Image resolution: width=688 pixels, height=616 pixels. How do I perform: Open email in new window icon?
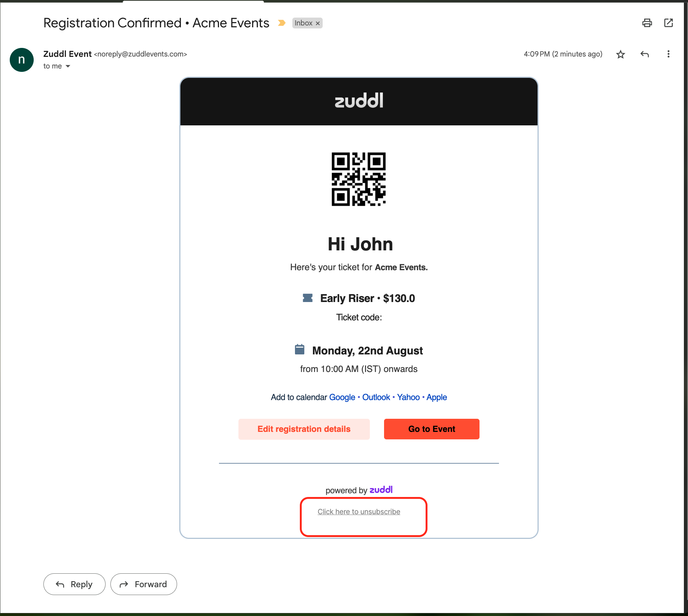[x=669, y=23]
